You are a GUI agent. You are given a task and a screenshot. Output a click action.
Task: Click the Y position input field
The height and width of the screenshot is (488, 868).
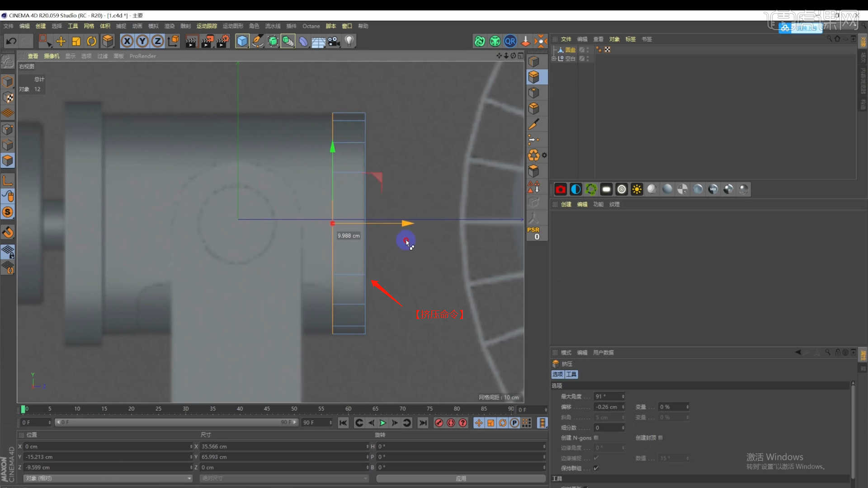108,457
